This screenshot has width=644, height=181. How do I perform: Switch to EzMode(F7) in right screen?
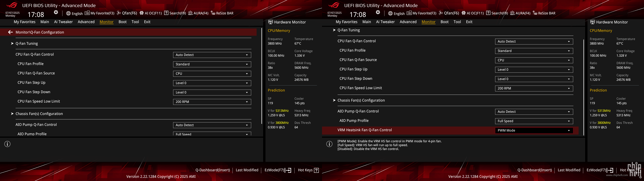click(x=600, y=170)
